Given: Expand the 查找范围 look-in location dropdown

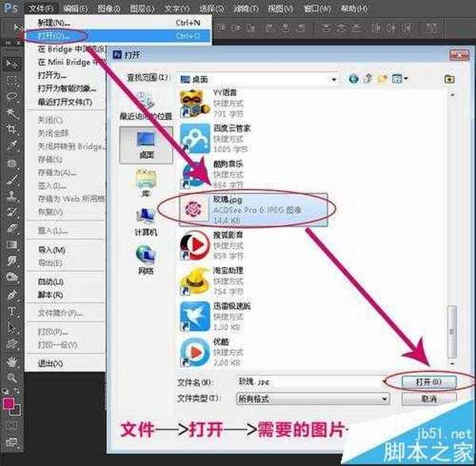Looking at the screenshot, I should point(333,79).
